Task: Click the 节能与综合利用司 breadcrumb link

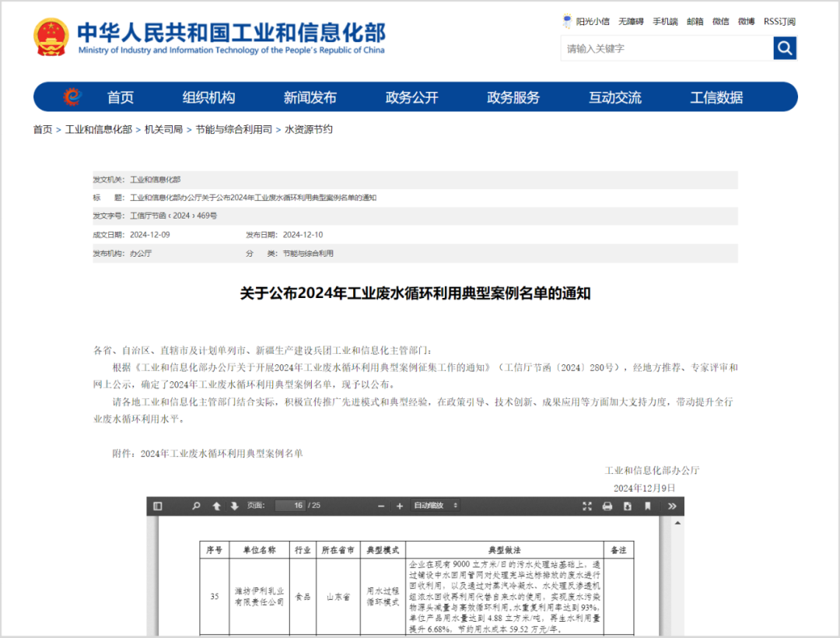Action: coord(233,130)
